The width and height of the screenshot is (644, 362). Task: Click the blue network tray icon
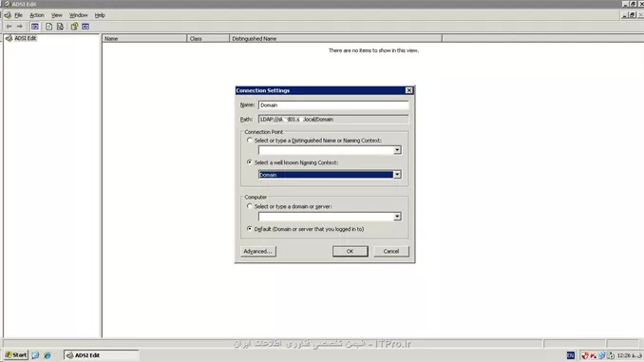[x=601, y=355]
